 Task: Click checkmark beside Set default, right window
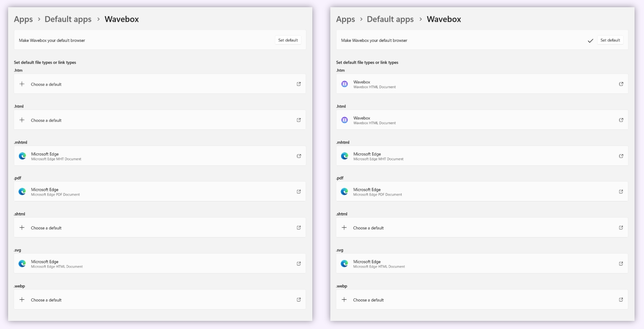590,41
